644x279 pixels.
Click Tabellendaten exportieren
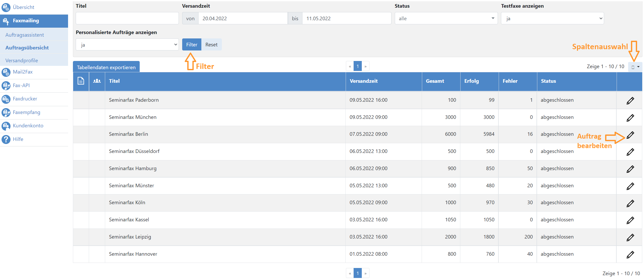(x=106, y=67)
